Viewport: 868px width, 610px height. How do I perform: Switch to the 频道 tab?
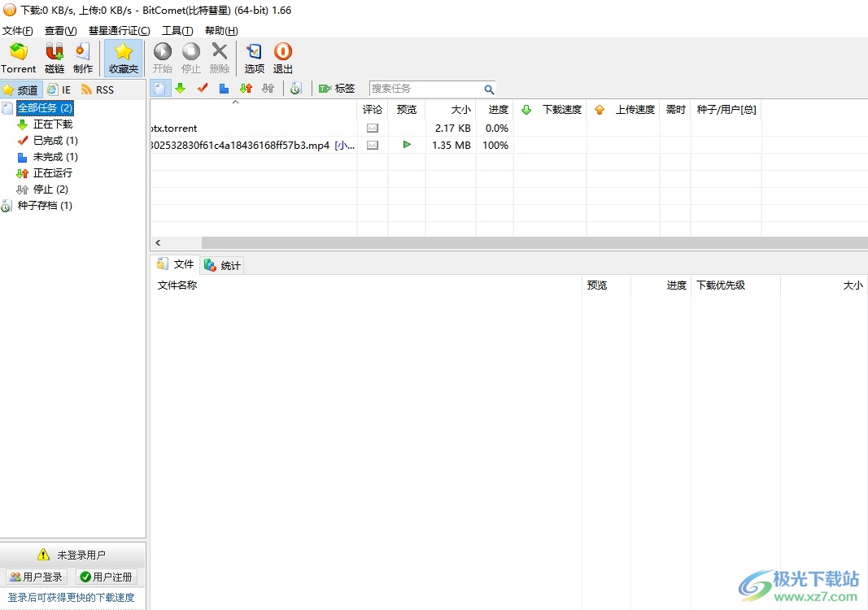click(21, 89)
